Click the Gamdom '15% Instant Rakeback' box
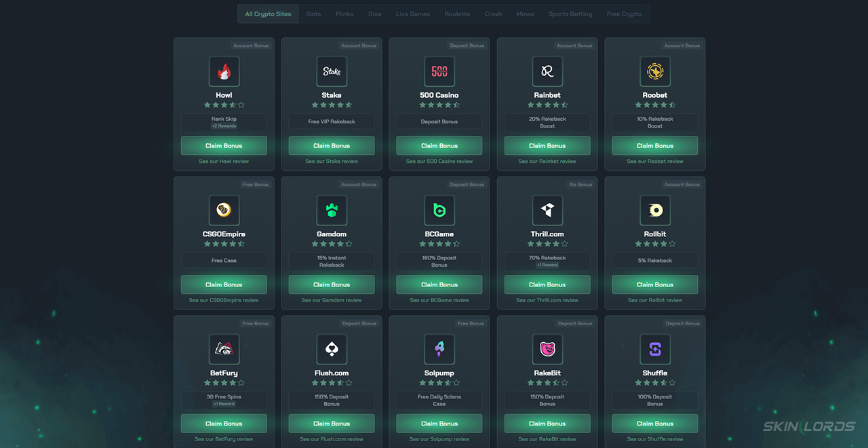868x448 pixels. click(x=332, y=261)
